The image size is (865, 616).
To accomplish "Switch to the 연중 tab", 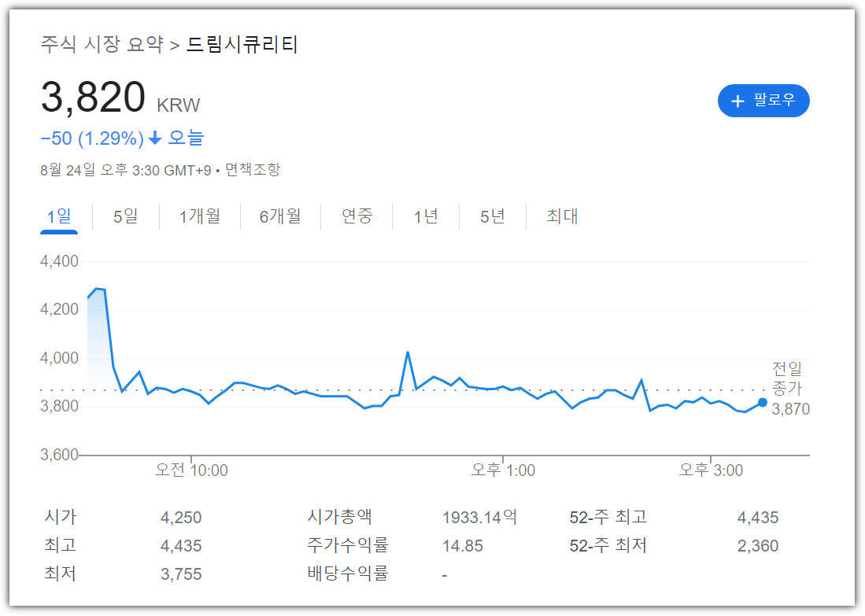I will pyautogui.click(x=357, y=216).
